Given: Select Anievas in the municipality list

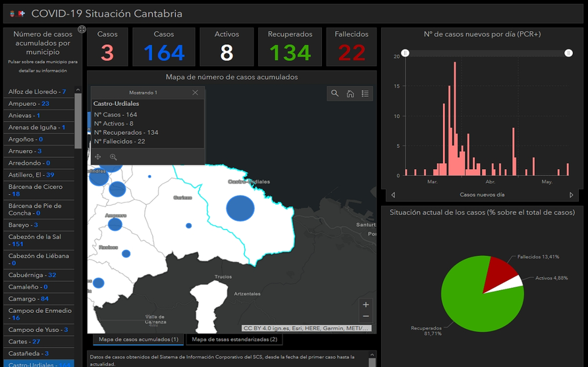Looking at the screenshot, I should (x=39, y=115).
